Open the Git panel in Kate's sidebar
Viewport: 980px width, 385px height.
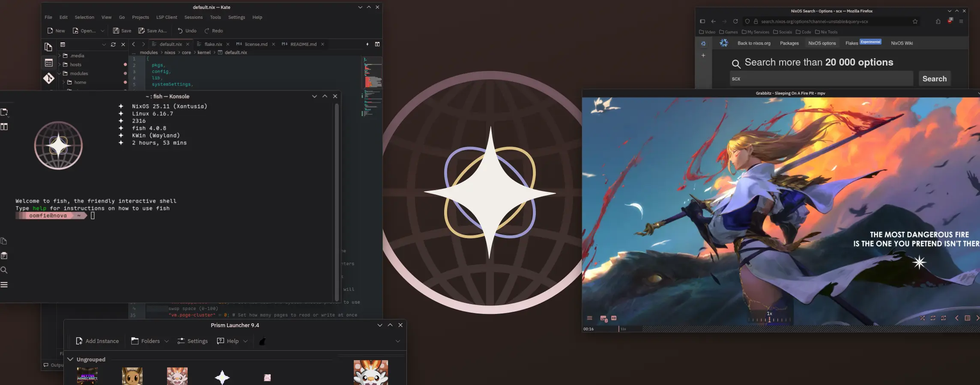pyautogui.click(x=48, y=78)
